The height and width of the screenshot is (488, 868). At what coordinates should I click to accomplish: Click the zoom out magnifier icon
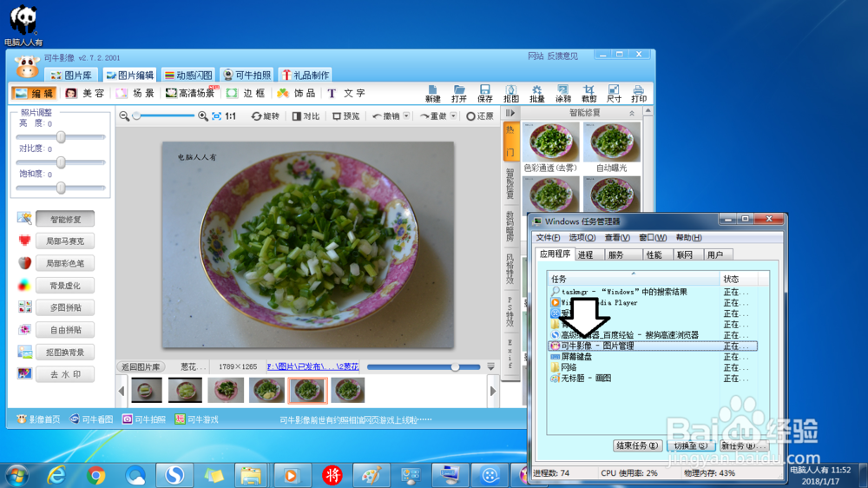[x=124, y=115]
